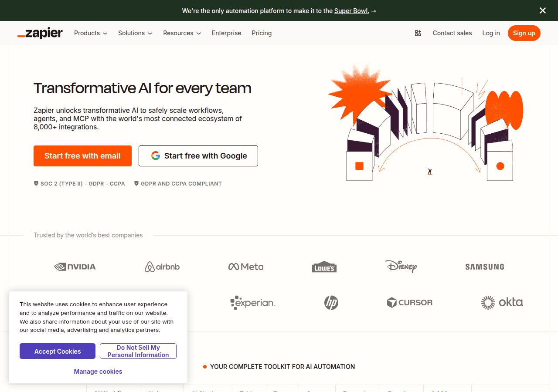
Task: Click the Google icon on the signup button
Action: [x=156, y=155]
